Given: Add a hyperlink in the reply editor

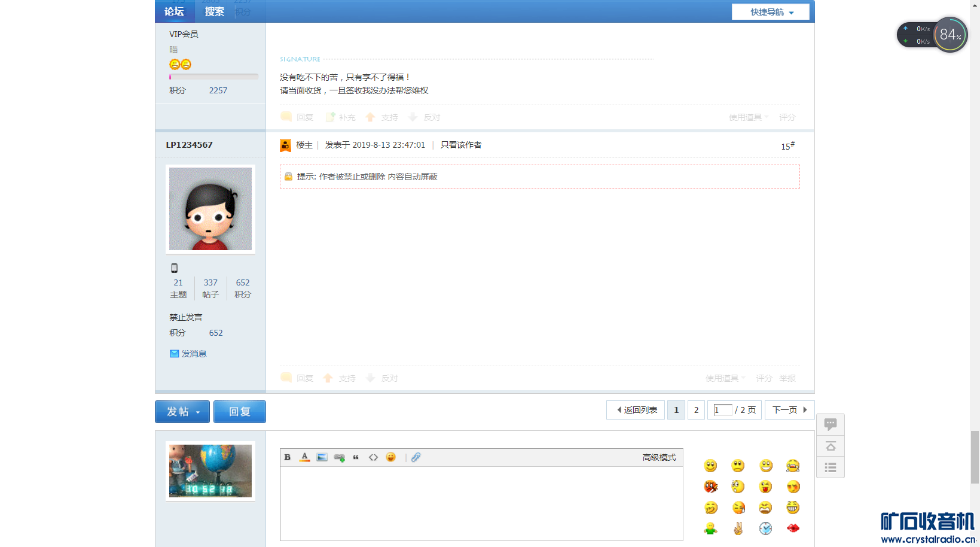Looking at the screenshot, I should (x=339, y=458).
